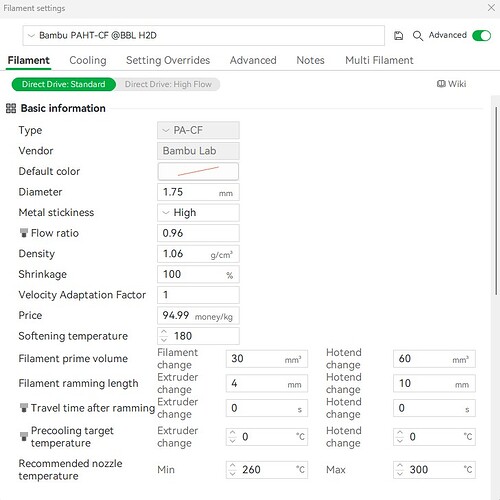Toggle the Advanced mode switch
This screenshot has width=500, height=500.
pos(482,36)
